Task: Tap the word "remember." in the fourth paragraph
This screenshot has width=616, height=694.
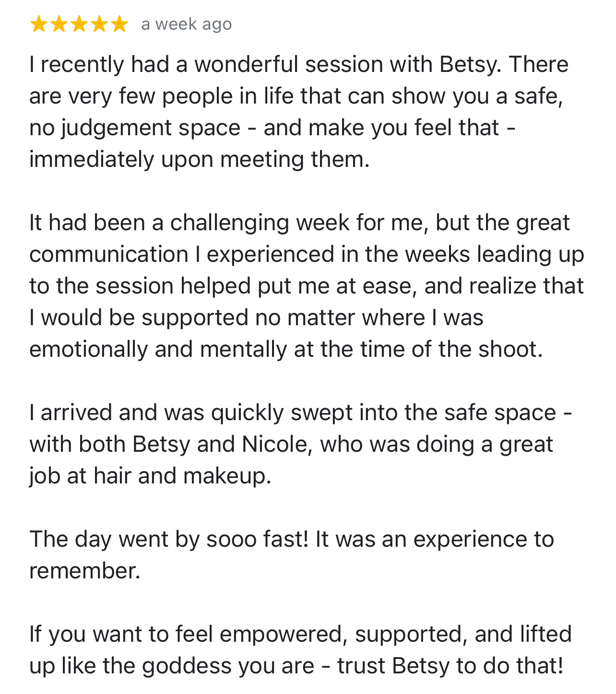Action: point(84,571)
